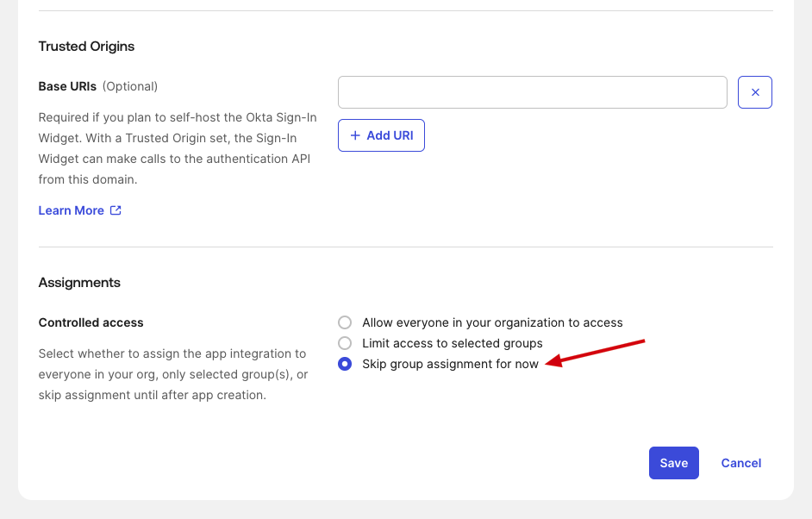Click the plus icon in Add URI

[354, 135]
